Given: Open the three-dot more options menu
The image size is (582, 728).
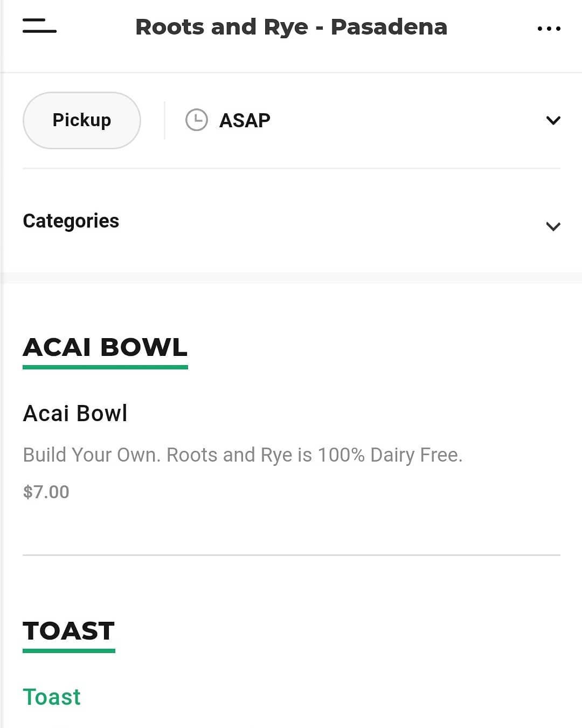Looking at the screenshot, I should [x=549, y=28].
